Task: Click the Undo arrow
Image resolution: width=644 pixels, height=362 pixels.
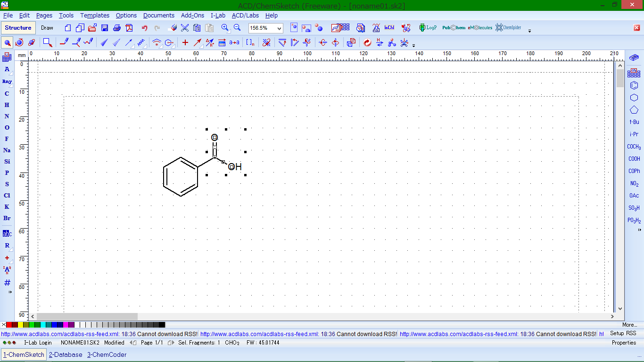Action: [x=145, y=28]
